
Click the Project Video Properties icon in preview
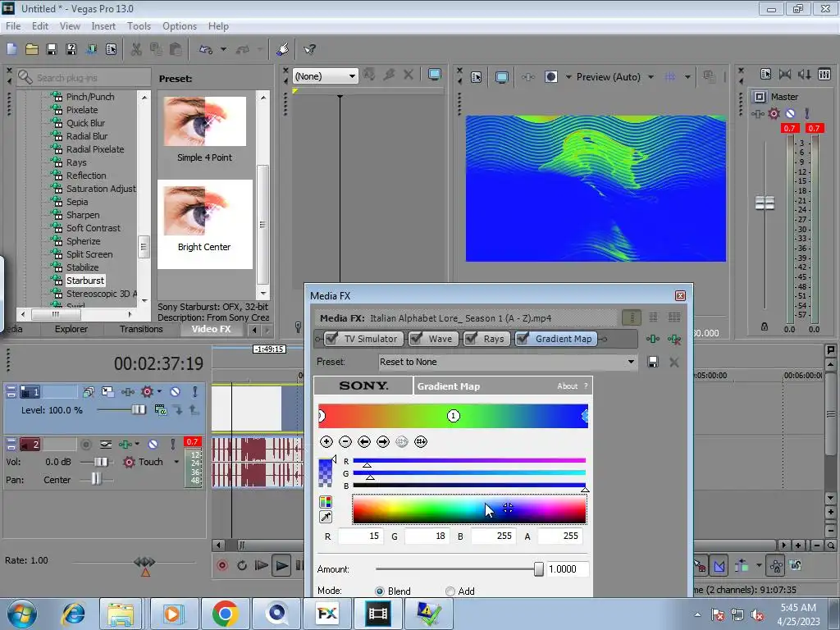click(x=477, y=76)
